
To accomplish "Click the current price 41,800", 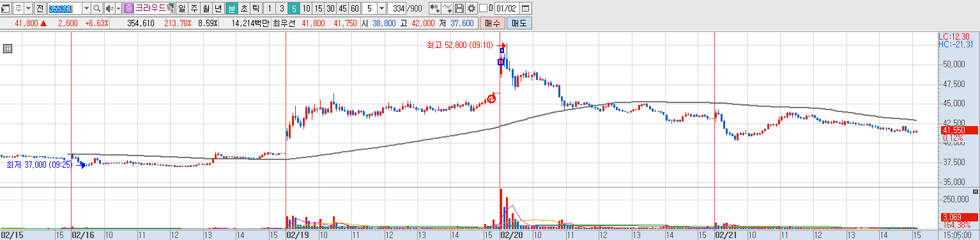I will click(27, 23).
